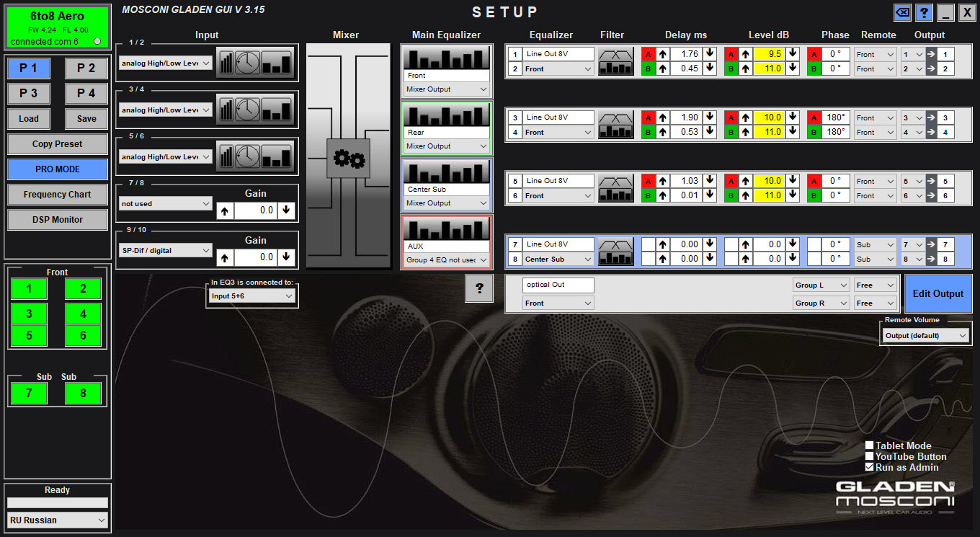The image size is (980, 537).
Task: Increase channel 1 delay with up arrow
Action: click(662, 54)
